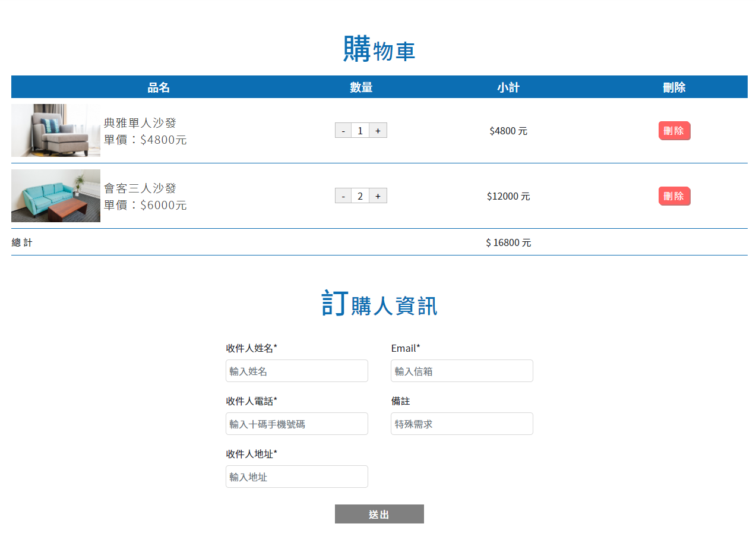Submit the order with 送出 button

coord(379,513)
